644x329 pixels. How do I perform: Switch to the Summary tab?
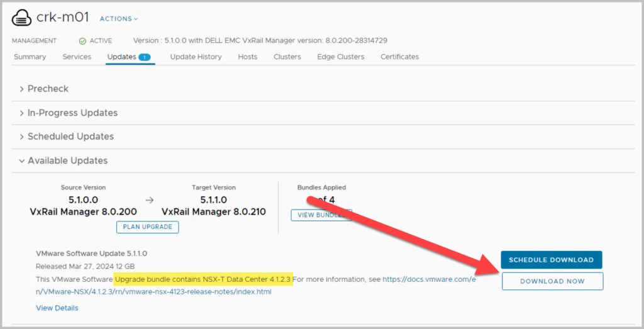tap(30, 57)
